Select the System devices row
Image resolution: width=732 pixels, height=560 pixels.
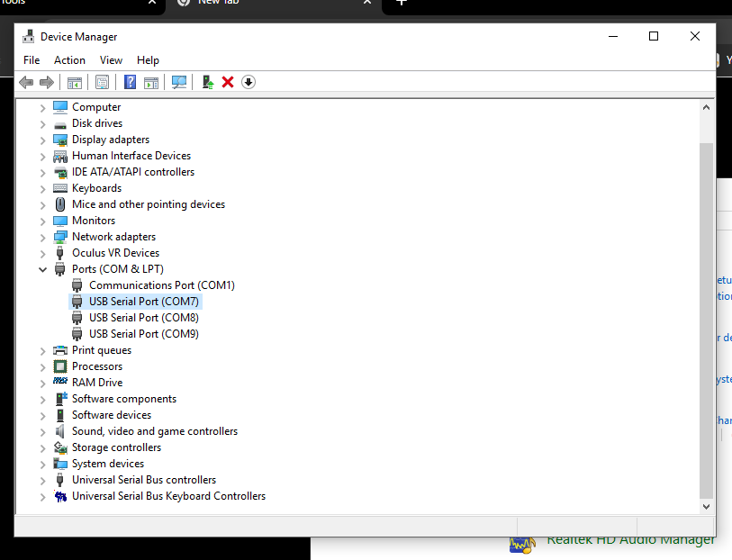(x=108, y=464)
